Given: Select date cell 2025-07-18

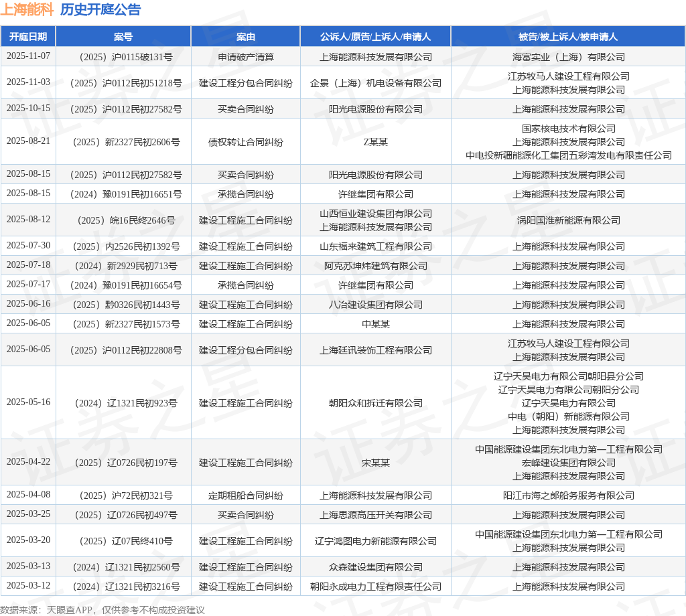Looking at the screenshot, I should (28, 264).
